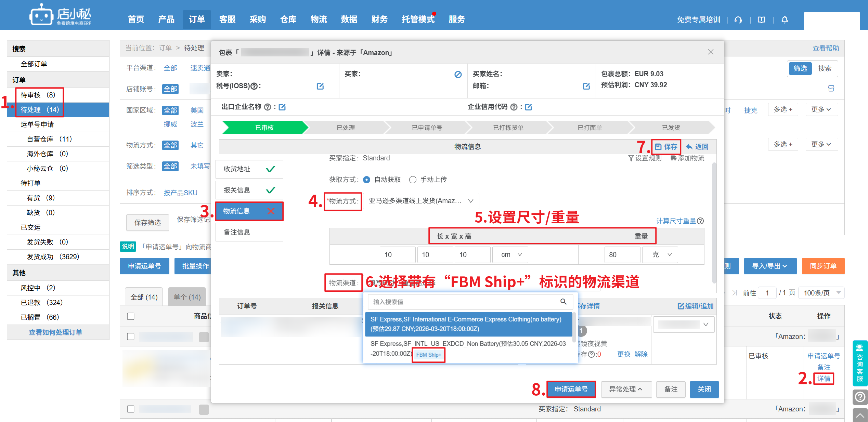The height and width of the screenshot is (422, 868).
Task: Select the 手动上传 radio option
Action: 413,180
